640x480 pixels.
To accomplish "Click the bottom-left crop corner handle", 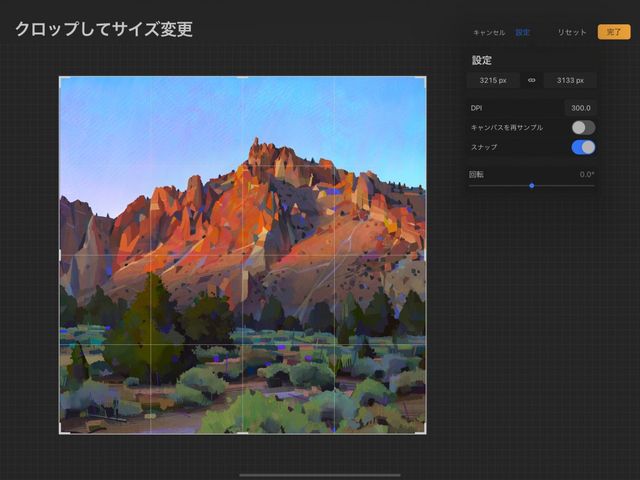I will pyautogui.click(x=61, y=432).
